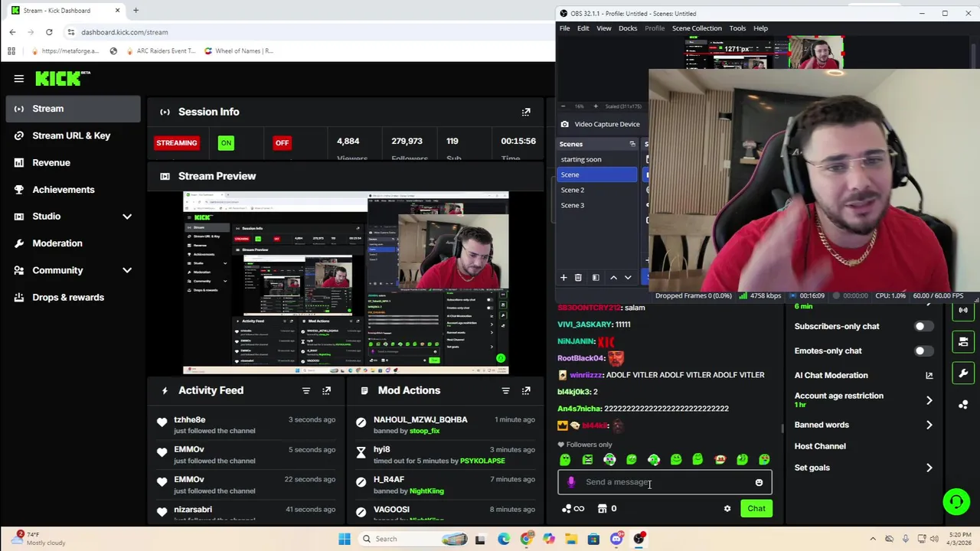Click the broadcast signal icon in right sidebar
980x551 pixels.
[x=963, y=310]
